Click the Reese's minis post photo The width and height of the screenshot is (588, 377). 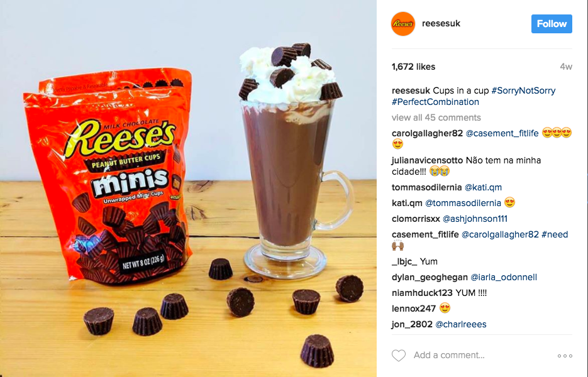[188, 188]
